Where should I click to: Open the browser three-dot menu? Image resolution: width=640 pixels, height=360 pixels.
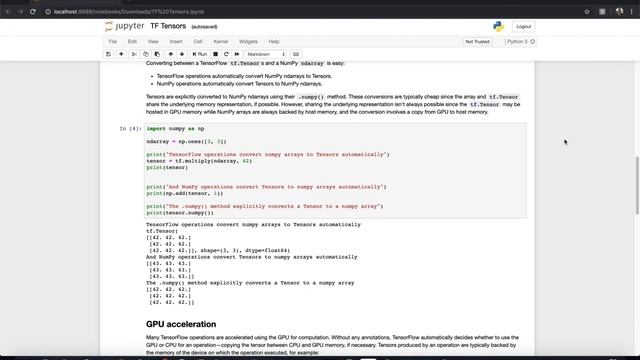point(631,12)
